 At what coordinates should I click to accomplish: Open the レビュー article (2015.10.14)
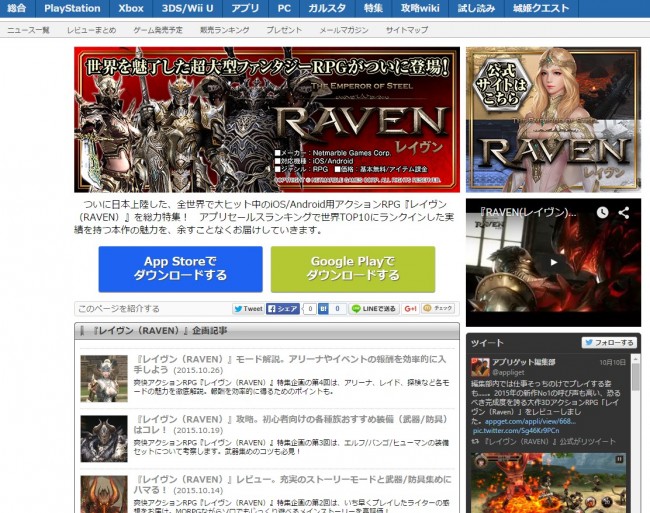click(292, 484)
